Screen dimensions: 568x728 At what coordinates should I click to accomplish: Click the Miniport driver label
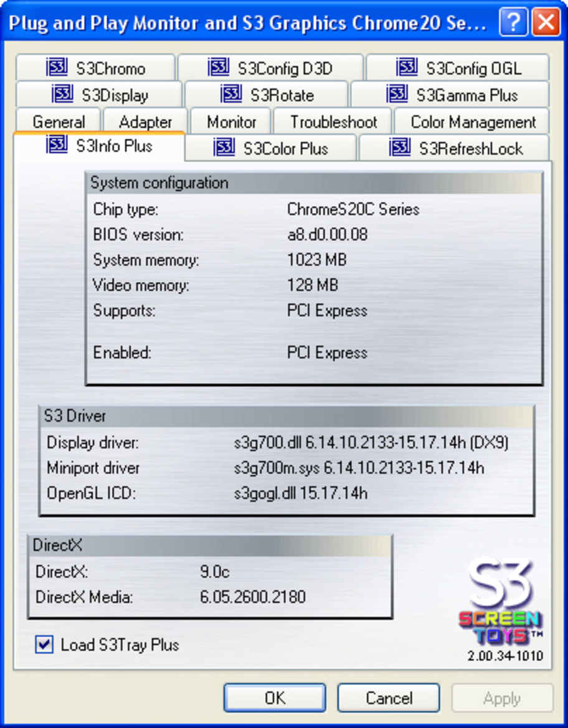tap(93, 467)
